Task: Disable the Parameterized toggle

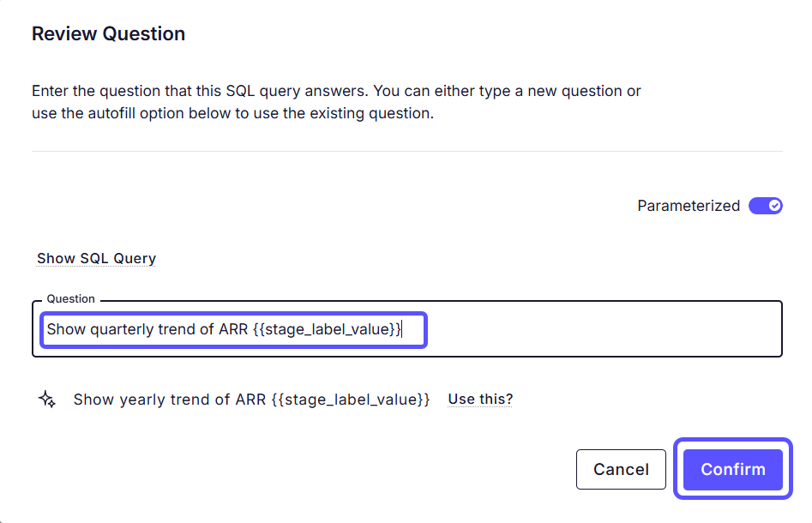Action: (765, 206)
